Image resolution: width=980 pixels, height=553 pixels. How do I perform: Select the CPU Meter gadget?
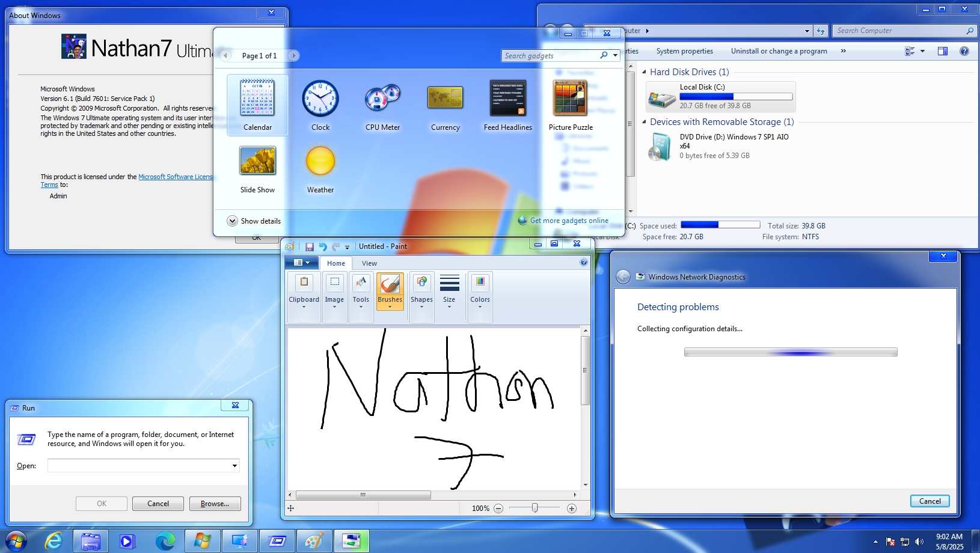tap(382, 99)
